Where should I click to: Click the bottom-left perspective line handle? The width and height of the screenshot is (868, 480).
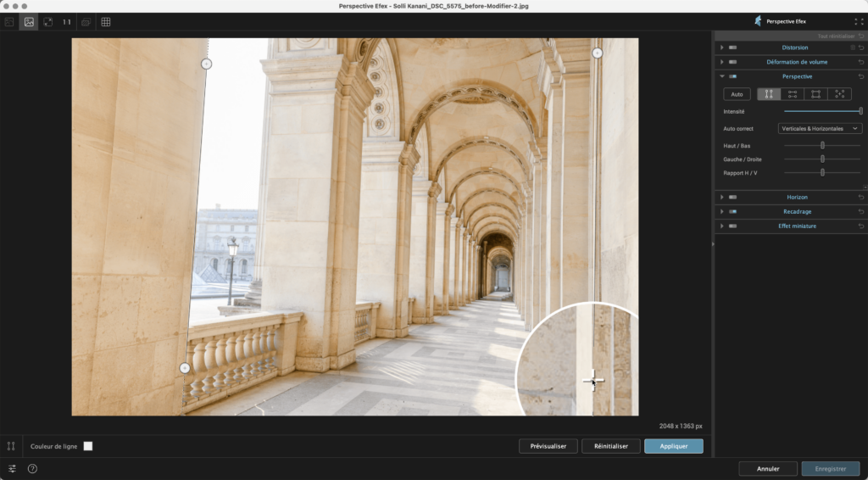(x=185, y=368)
